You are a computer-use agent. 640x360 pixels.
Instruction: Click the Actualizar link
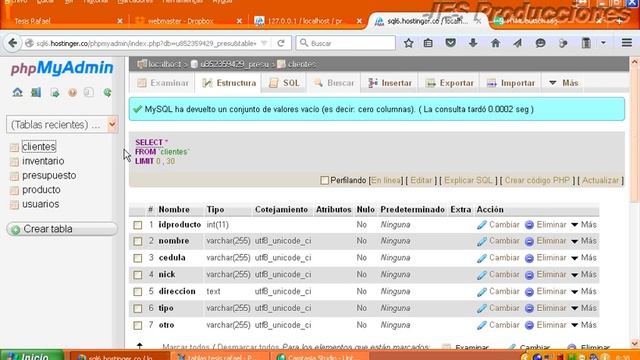[600, 180]
